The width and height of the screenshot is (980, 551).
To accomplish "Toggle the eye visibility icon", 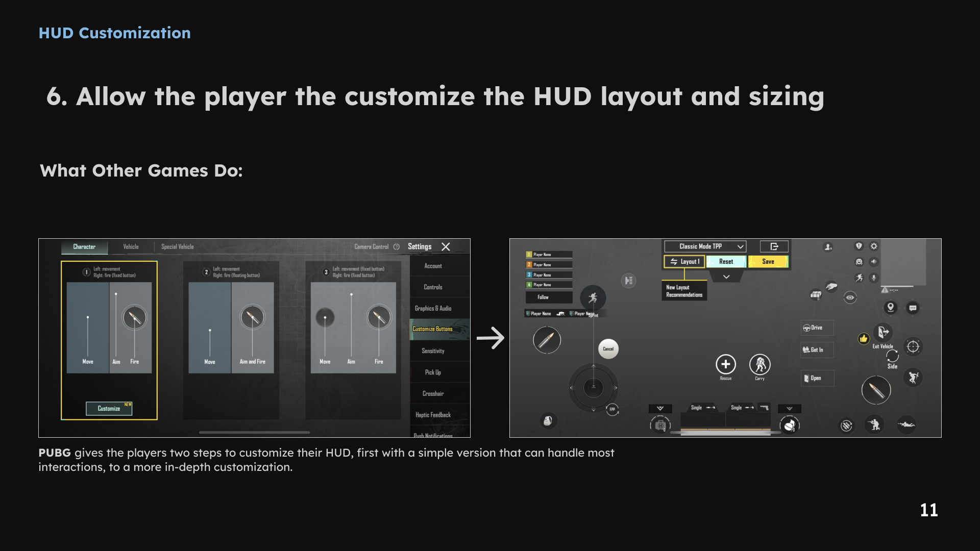I will click(x=850, y=297).
